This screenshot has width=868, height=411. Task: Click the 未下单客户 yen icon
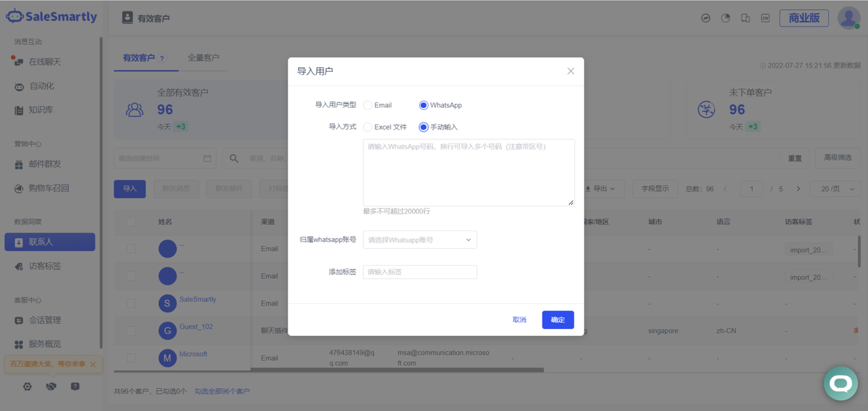tap(707, 109)
